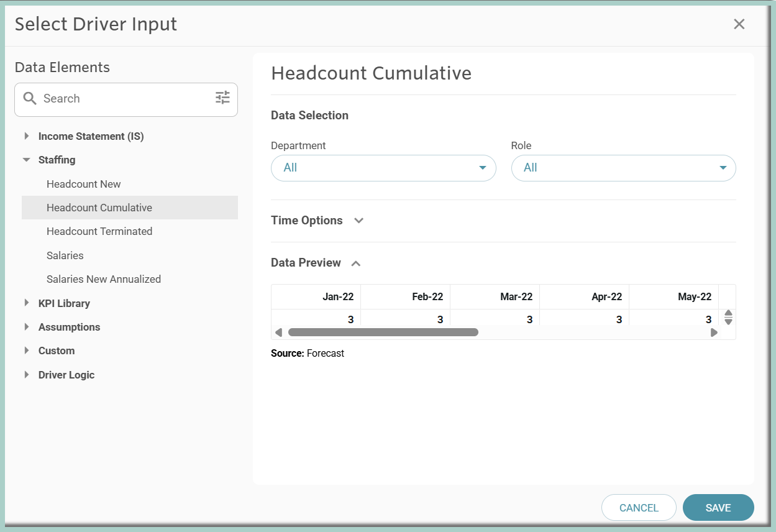Click the KPI Library label
This screenshot has height=532, width=776.
click(x=64, y=303)
